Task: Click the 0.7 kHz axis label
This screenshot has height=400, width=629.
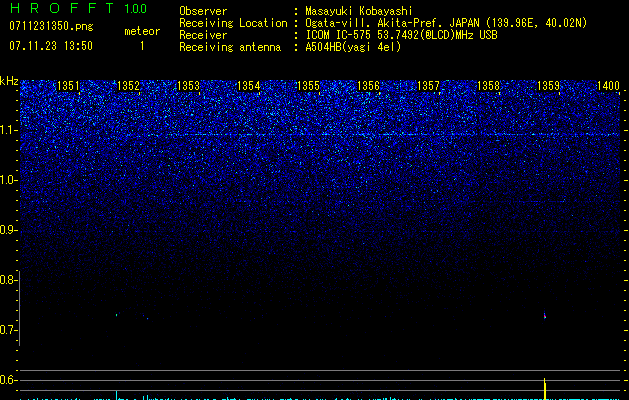Action: 8,330
